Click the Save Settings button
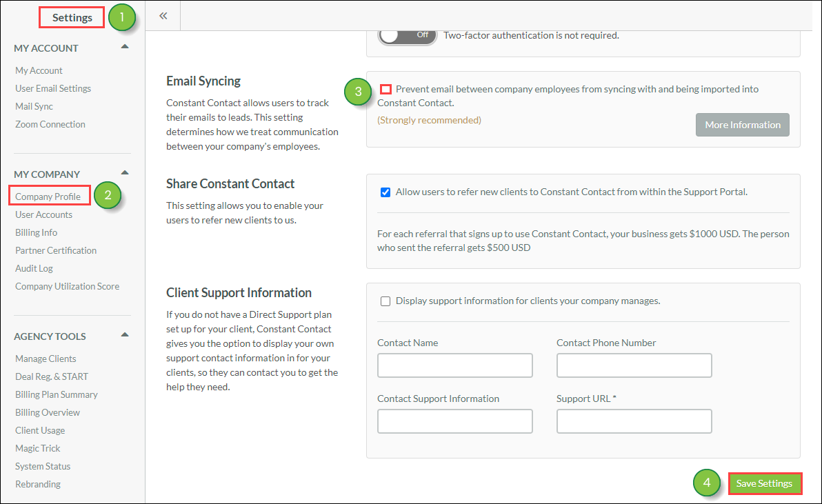Viewport: 822px width, 504px height. pos(764,483)
